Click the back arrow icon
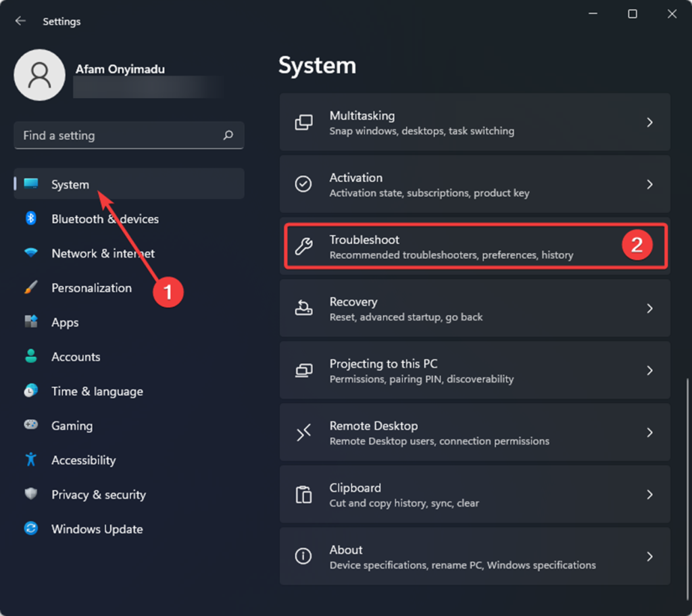 (20, 21)
